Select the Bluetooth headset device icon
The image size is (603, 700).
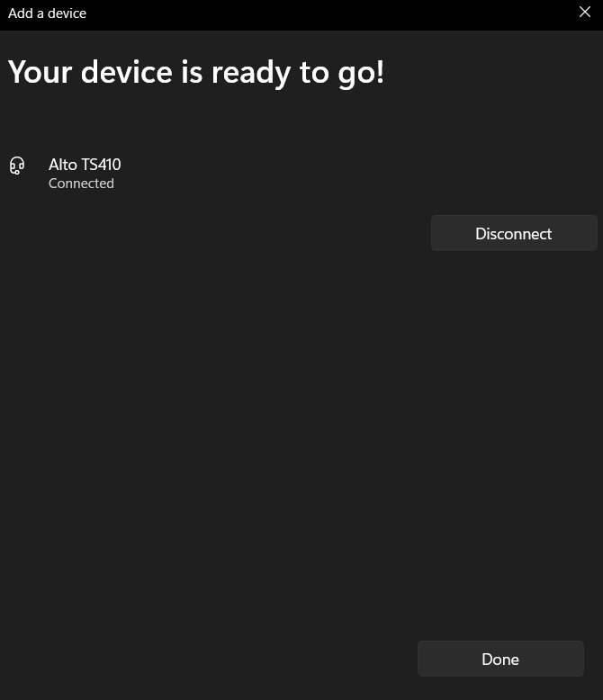(x=17, y=166)
